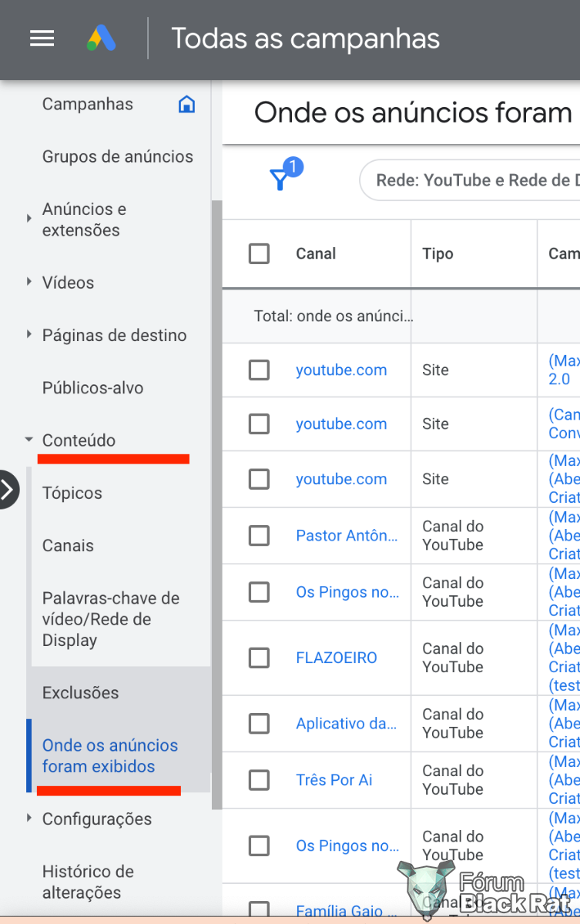The width and height of the screenshot is (580, 924).
Task: Open the filter funnel icon
Action: (x=280, y=180)
